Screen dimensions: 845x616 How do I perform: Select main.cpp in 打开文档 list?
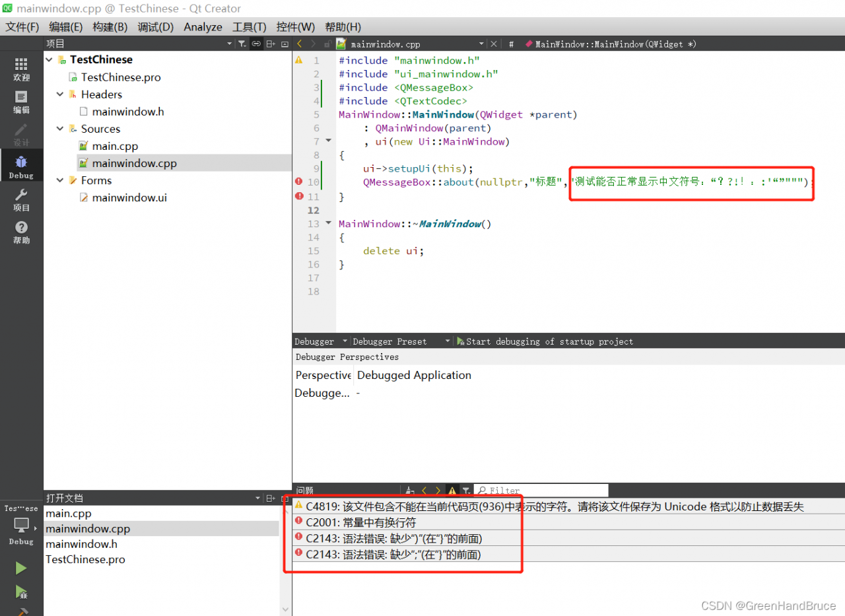69,514
